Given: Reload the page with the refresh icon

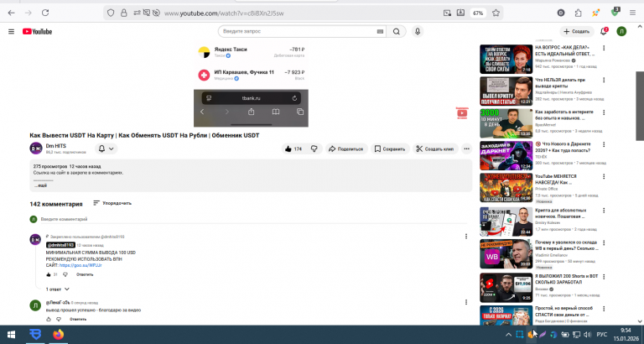Looking at the screenshot, I should pos(45,13).
